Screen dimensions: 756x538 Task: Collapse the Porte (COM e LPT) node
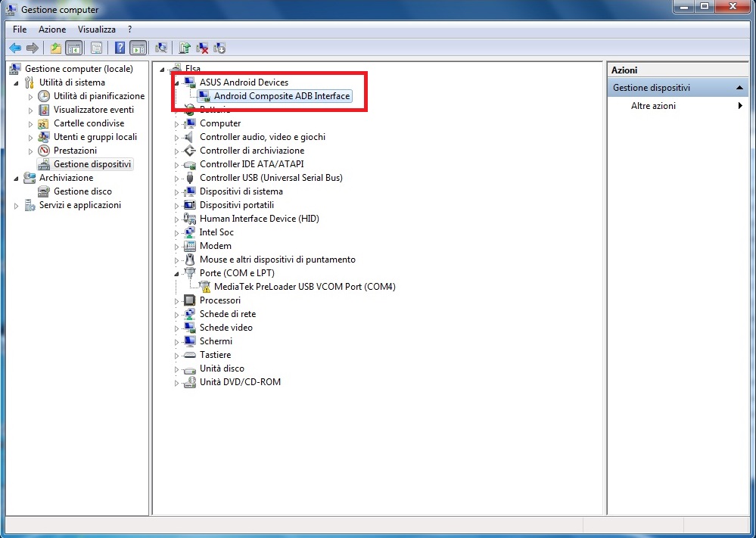(177, 274)
